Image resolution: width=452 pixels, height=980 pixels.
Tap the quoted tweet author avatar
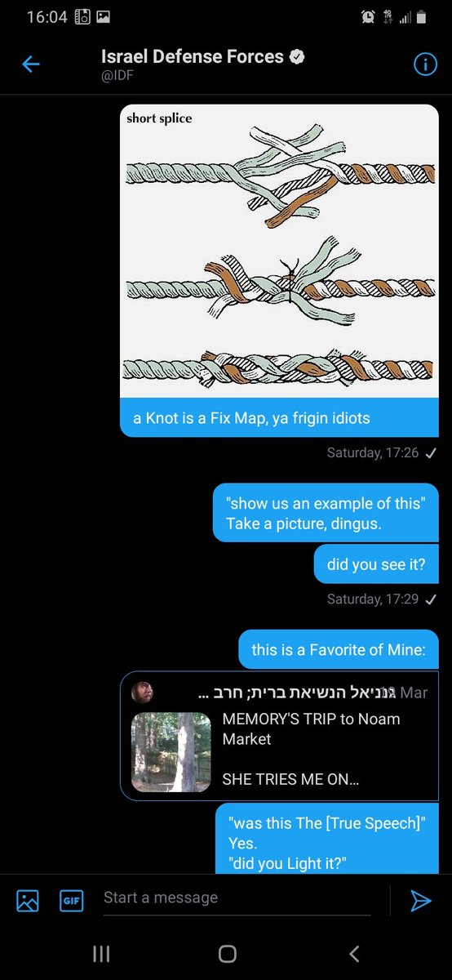pos(142,693)
